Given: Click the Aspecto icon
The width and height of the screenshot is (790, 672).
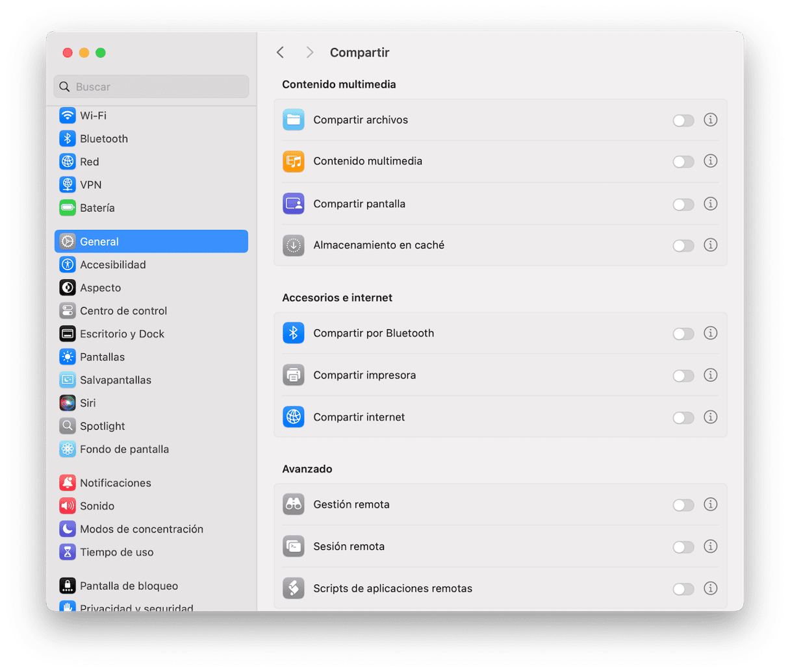Looking at the screenshot, I should pyautogui.click(x=68, y=288).
